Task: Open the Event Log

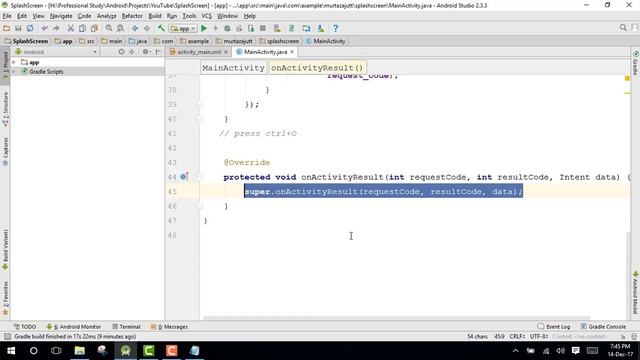Action: point(554,327)
